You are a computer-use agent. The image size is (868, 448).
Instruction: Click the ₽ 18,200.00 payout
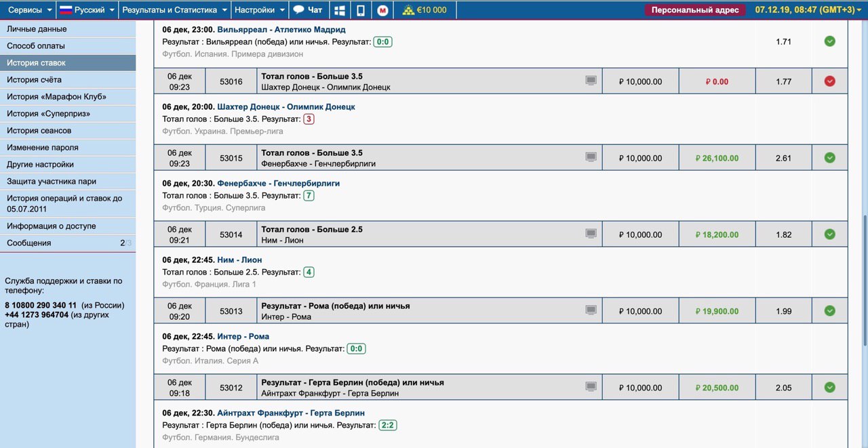pos(717,235)
